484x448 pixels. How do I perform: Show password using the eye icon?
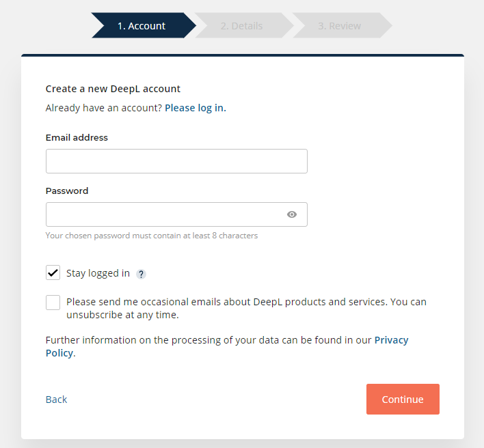pos(292,214)
